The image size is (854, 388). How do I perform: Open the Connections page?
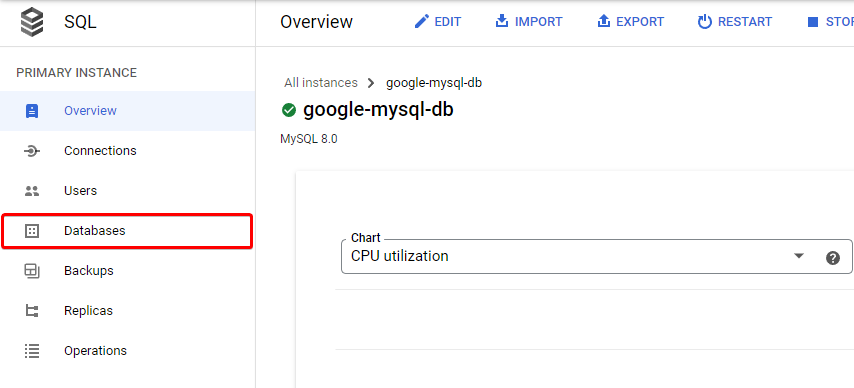(127, 151)
